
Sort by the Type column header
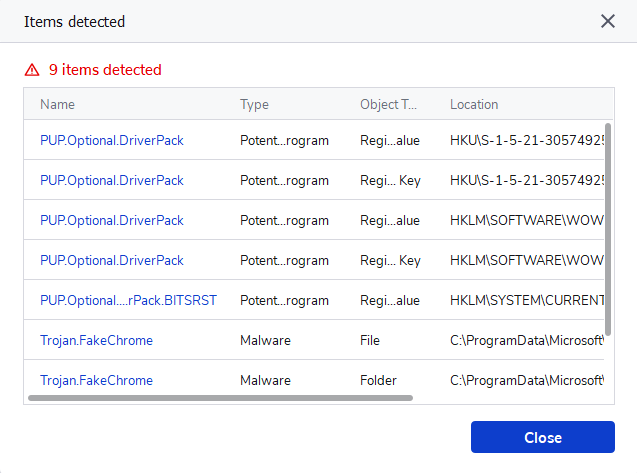tap(254, 104)
